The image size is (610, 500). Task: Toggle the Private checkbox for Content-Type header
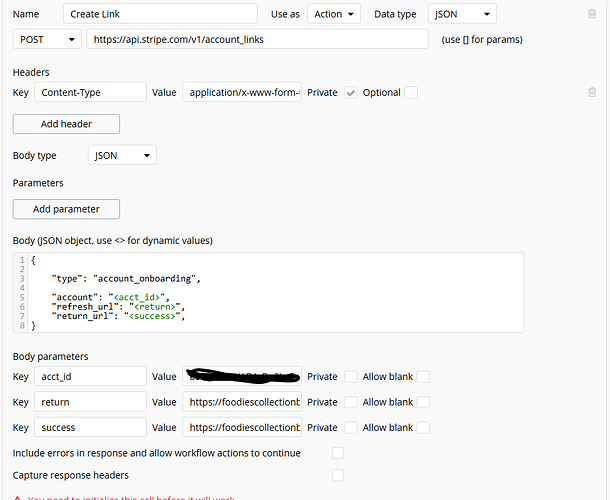350,93
